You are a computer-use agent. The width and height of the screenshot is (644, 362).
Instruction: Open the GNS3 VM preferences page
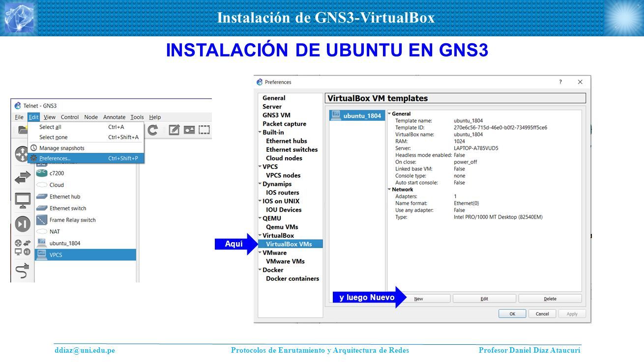276,115
